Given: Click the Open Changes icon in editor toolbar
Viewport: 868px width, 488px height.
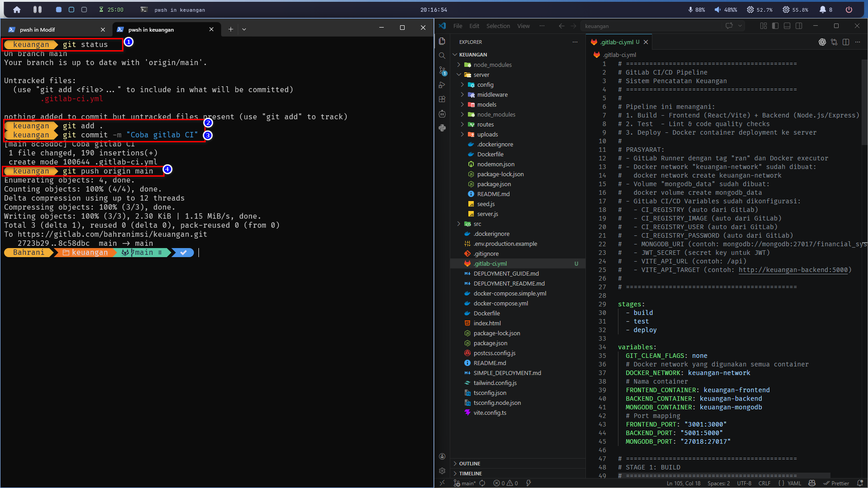Looking at the screenshot, I should pos(834,42).
